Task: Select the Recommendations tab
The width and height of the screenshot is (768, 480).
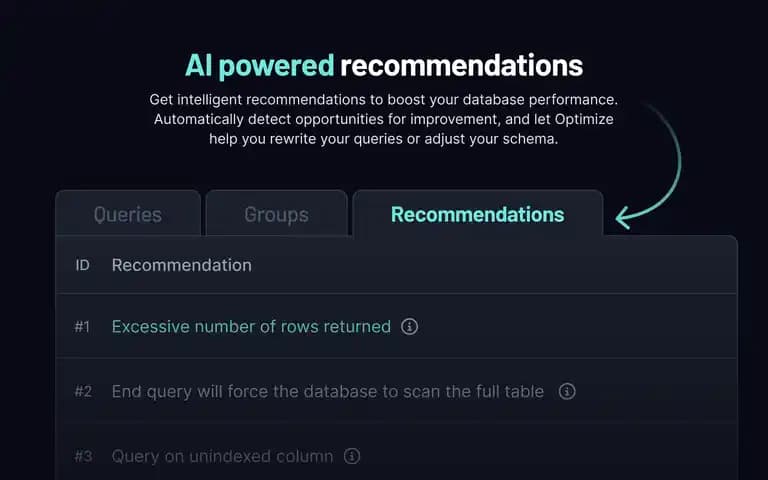Action: tap(478, 214)
